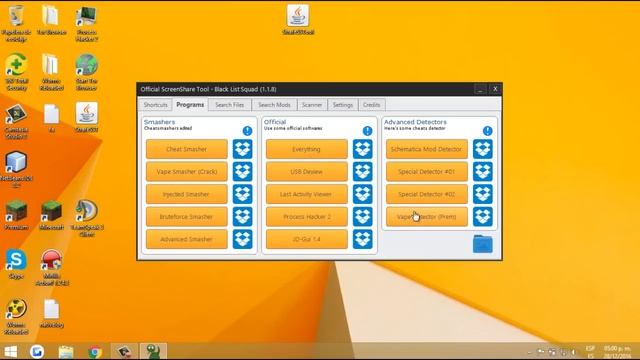Launch Advanced Smasher
The height and width of the screenshot is (360, 640).
click(187, 239)
